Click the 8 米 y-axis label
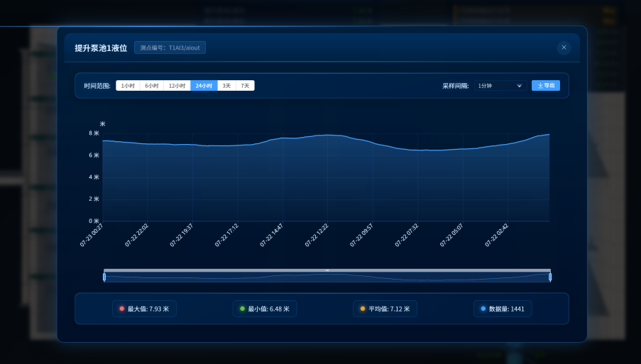The height and width of the screenshot is (364, 641). tap(94, 133)
